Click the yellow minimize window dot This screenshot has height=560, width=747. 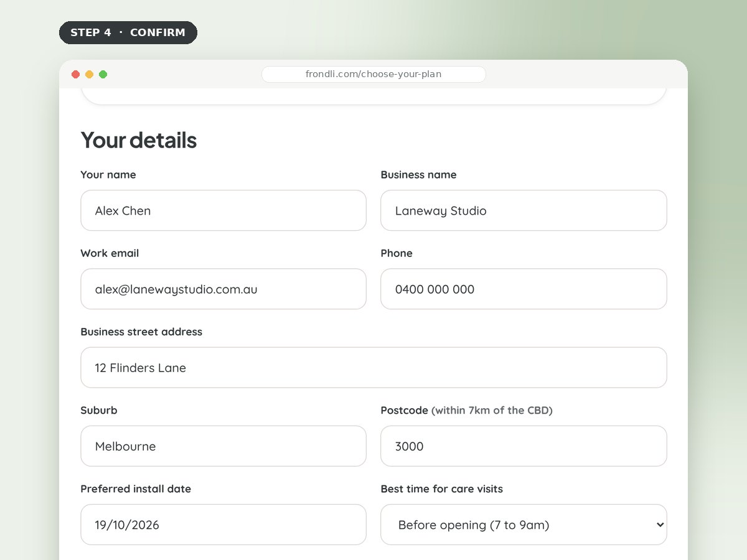tap(90, 74)
